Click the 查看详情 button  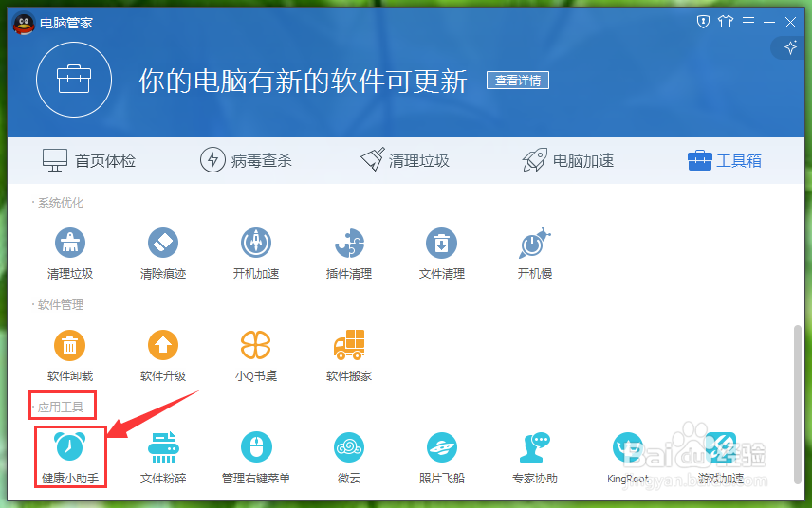click(518, 81)
